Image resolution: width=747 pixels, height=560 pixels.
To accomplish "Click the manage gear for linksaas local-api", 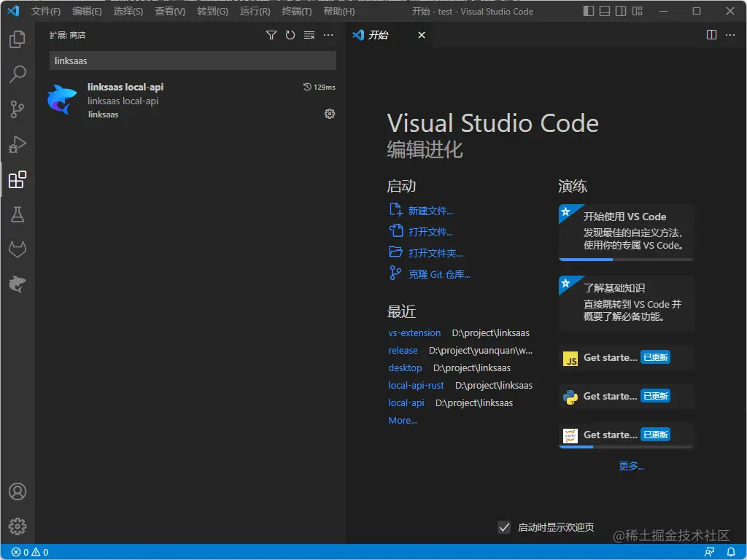I will pos(330,114).
